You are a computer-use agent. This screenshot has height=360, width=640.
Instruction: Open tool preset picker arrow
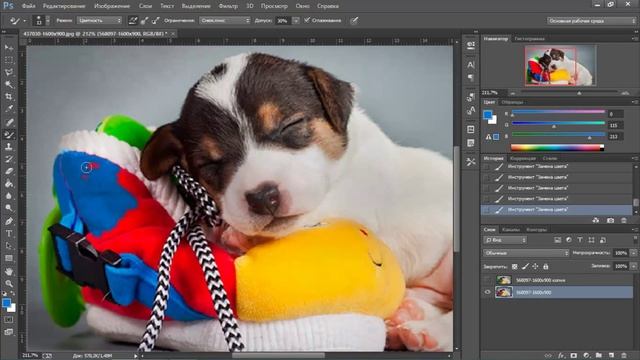[x=24, y=20]
